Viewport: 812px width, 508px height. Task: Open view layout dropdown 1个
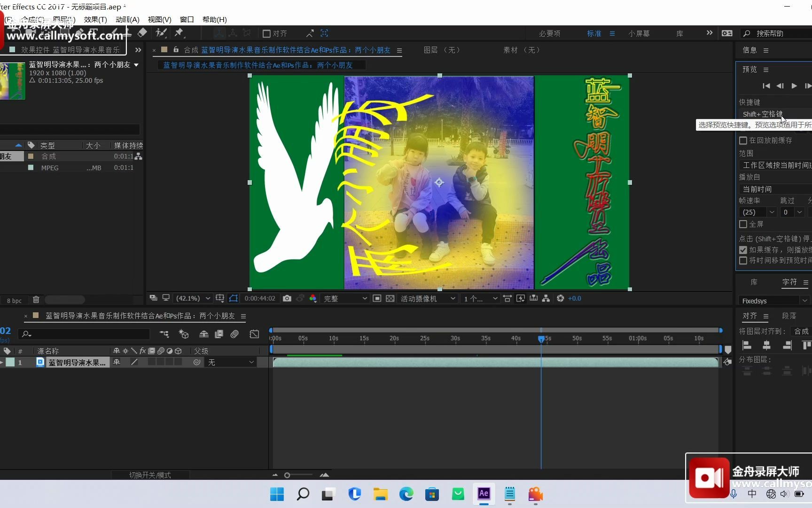pos(479,298)
